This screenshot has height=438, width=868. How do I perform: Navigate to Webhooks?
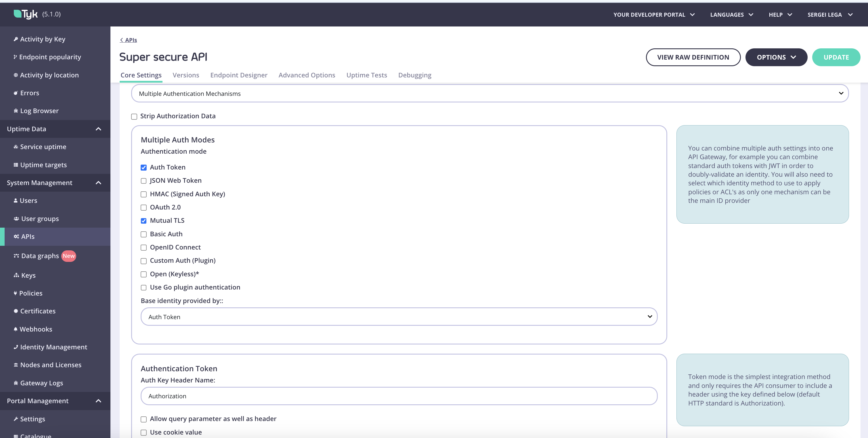tap(36, 329)
